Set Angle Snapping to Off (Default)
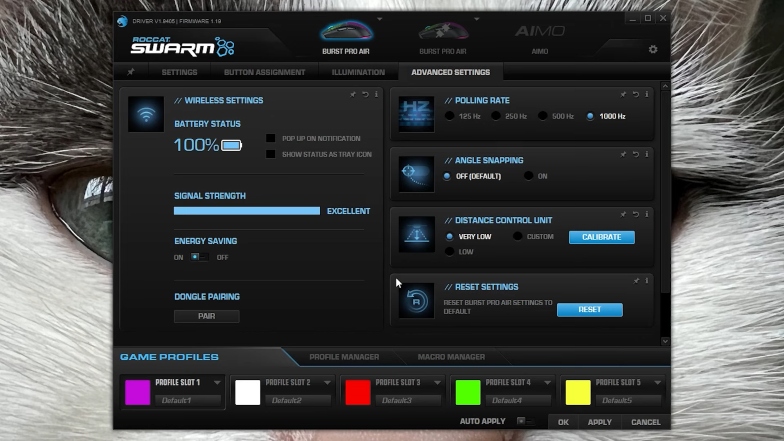784x441 pixels. point(447,176)
